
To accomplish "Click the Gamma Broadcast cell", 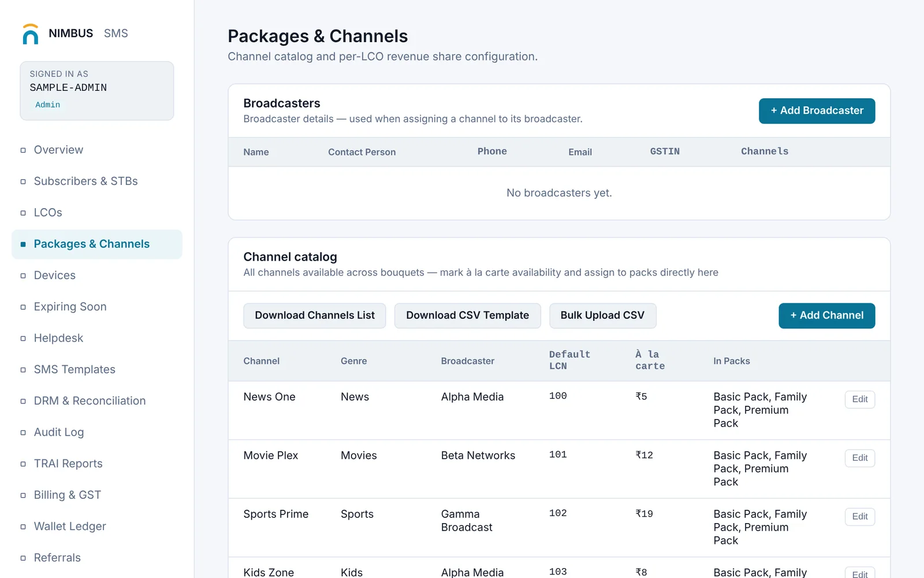I will [x=467, y=521].
